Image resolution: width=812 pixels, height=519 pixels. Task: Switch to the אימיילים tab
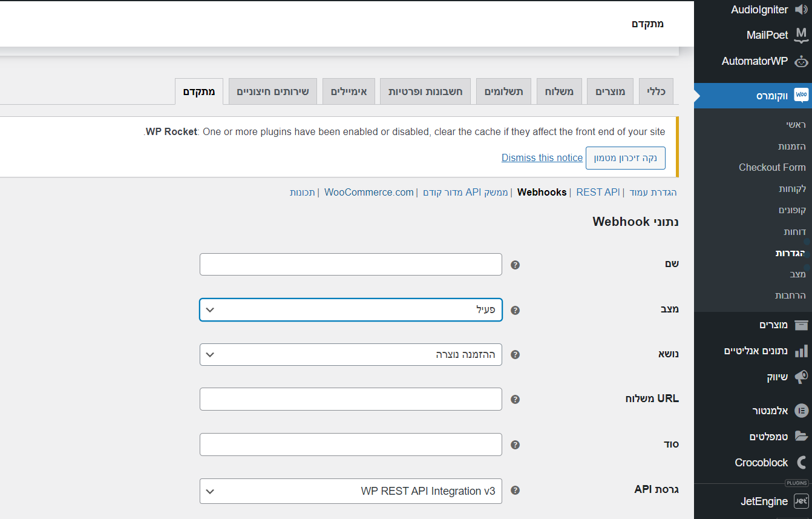[349, 91]
